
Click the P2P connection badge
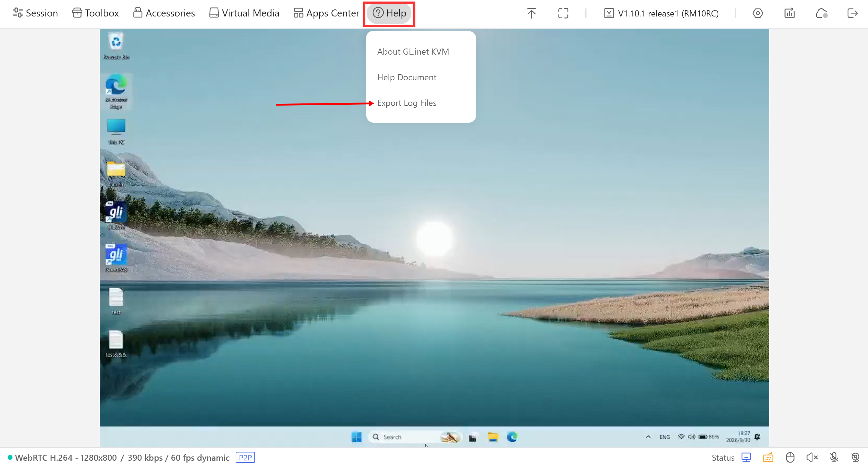coord(245,458)
